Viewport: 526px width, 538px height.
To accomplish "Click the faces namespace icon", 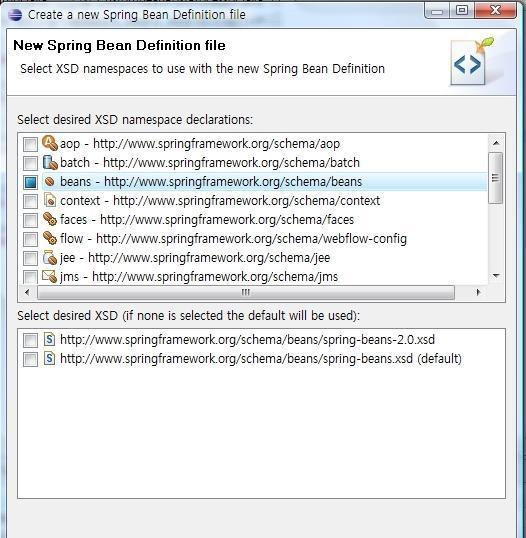I will (50, 219).
